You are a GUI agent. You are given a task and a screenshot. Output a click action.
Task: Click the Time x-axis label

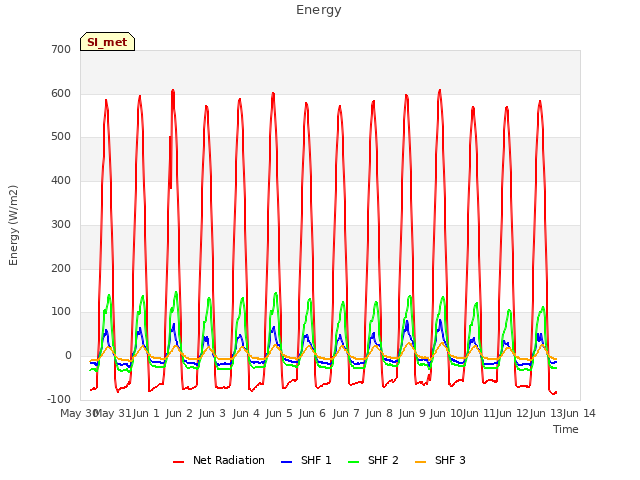pyautogui.click(x=566, y=429)
